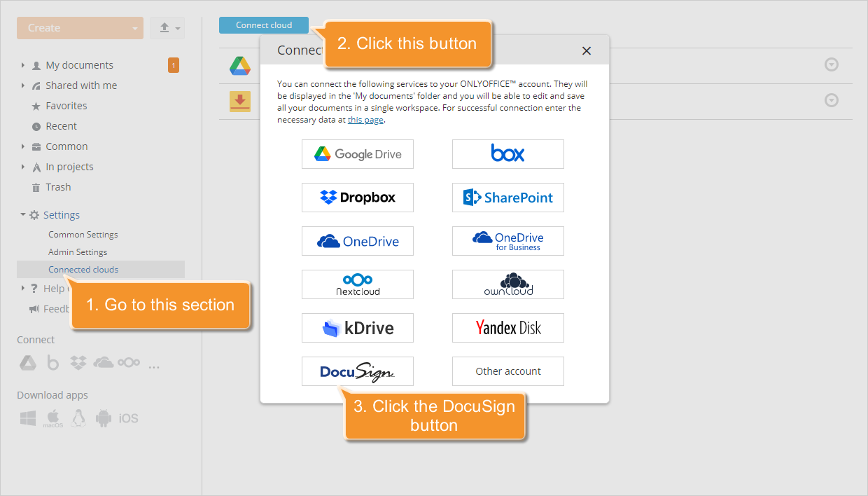Download the Windows desktop app
The width and height of the screenshot is (868, 496).
27,418
